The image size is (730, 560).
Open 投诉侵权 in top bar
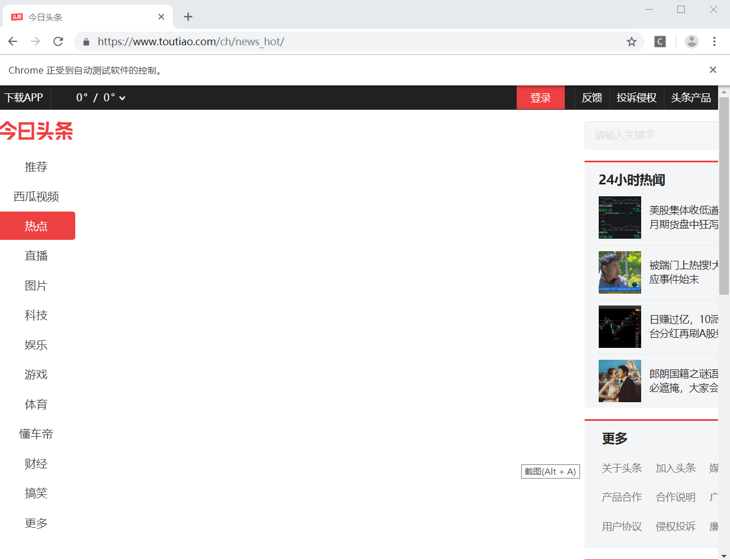coord(637,97)
